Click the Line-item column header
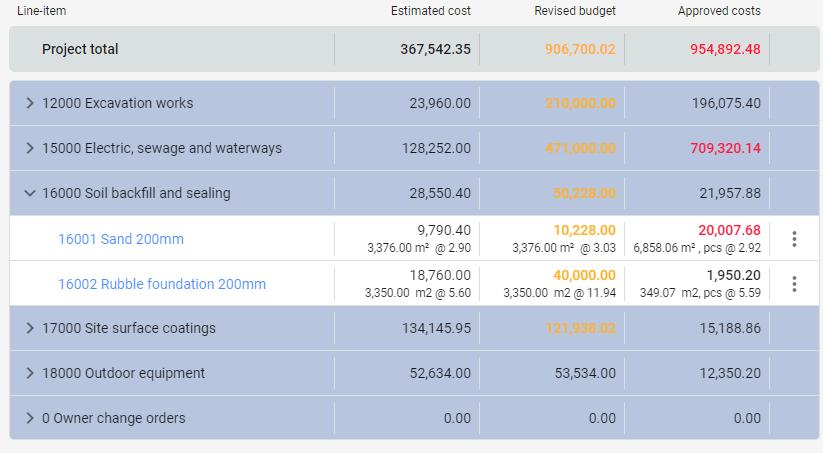The width and height of the screenshot is (823, 453). point(42,11)
